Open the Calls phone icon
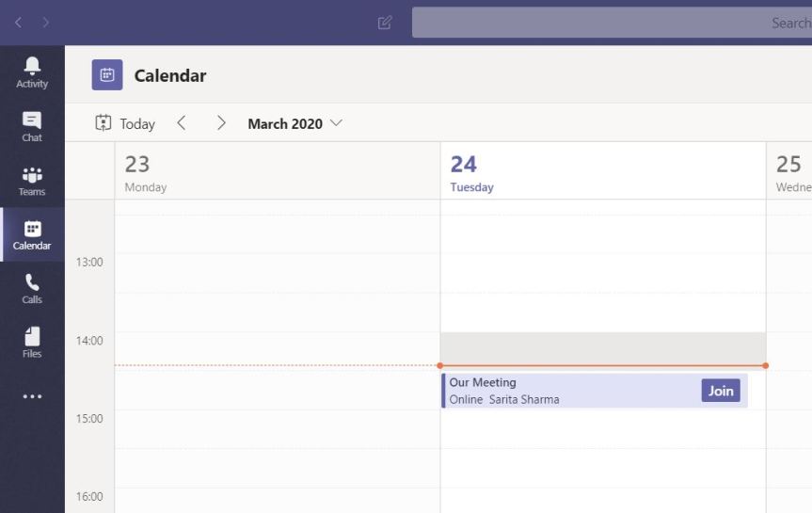This screenshot has height=513, width=812. click(x=32, y=288)
